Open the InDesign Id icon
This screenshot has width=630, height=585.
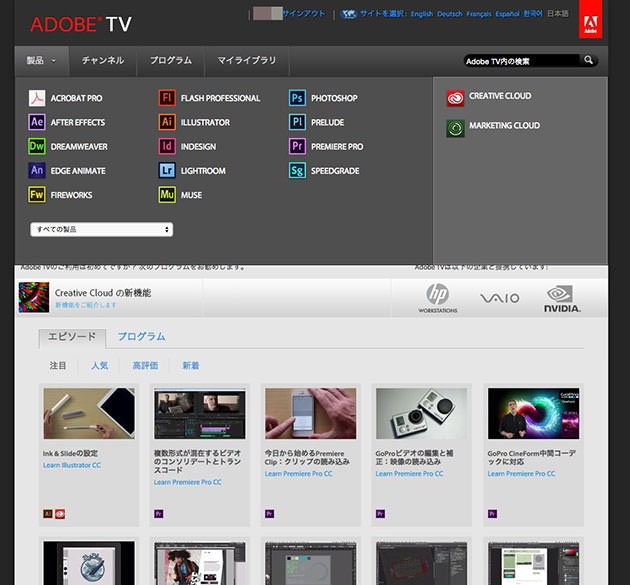[167, 146]
